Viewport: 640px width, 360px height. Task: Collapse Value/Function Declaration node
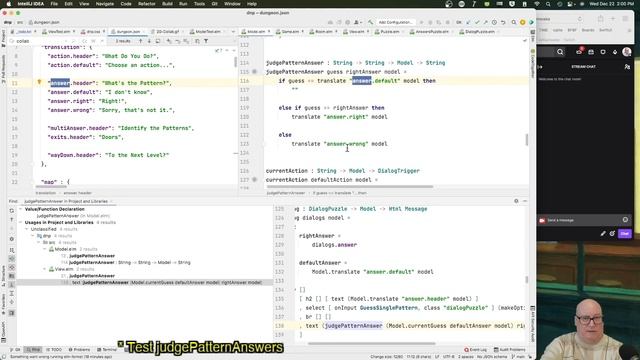pos(20,209)
